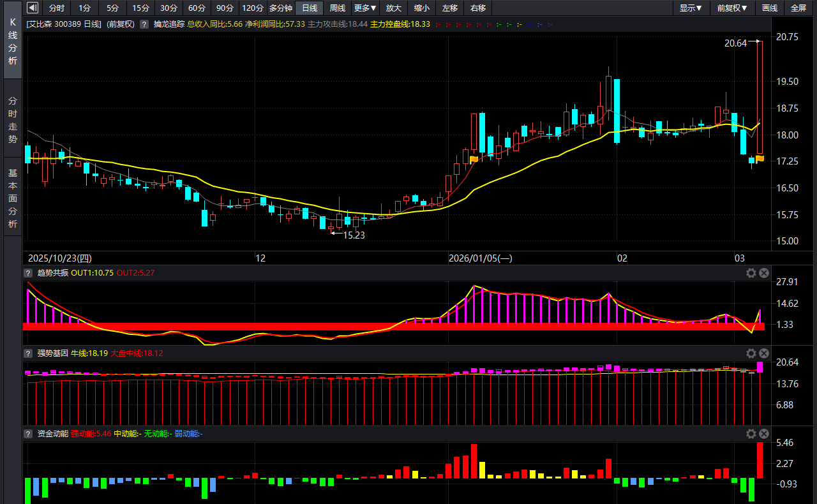Click 放大 to zoom in chart
Screen dimensions: 817x504
coord(394,8)
